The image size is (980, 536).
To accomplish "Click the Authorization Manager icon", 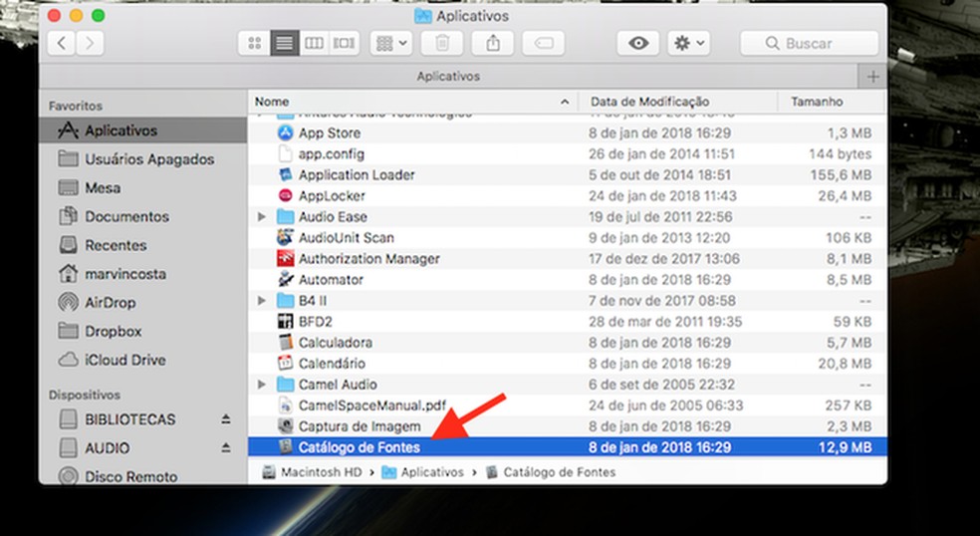I will 285,258.
